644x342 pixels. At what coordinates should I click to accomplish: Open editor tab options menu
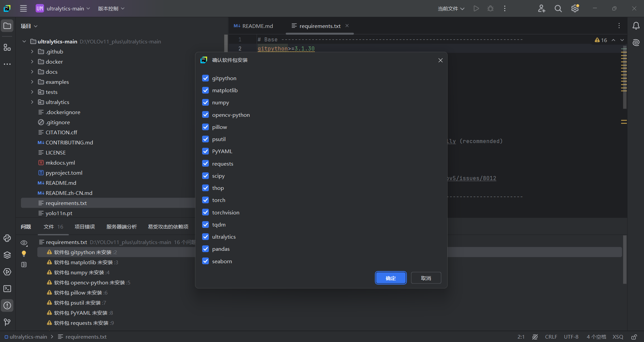[619, 26]
